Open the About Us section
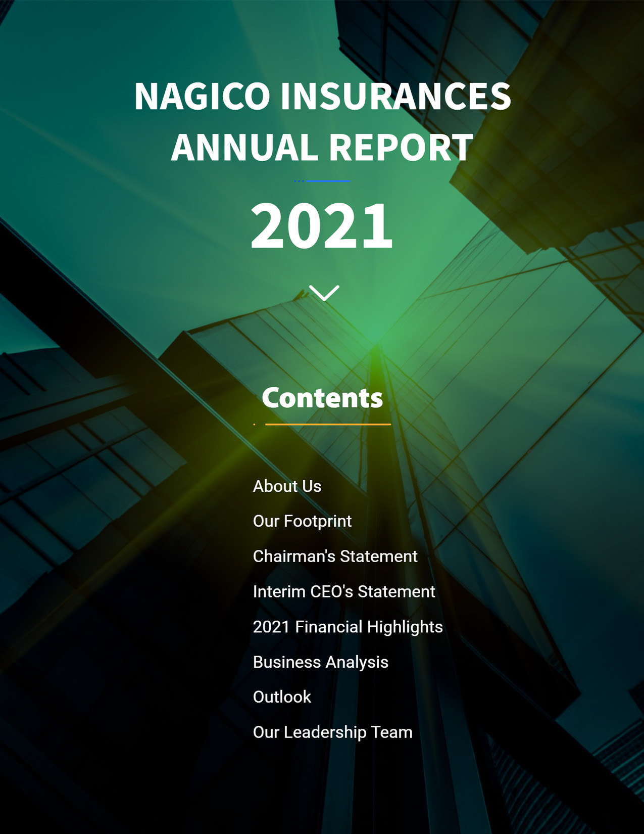This screenshot has height=834, width=644. [287, 486]
